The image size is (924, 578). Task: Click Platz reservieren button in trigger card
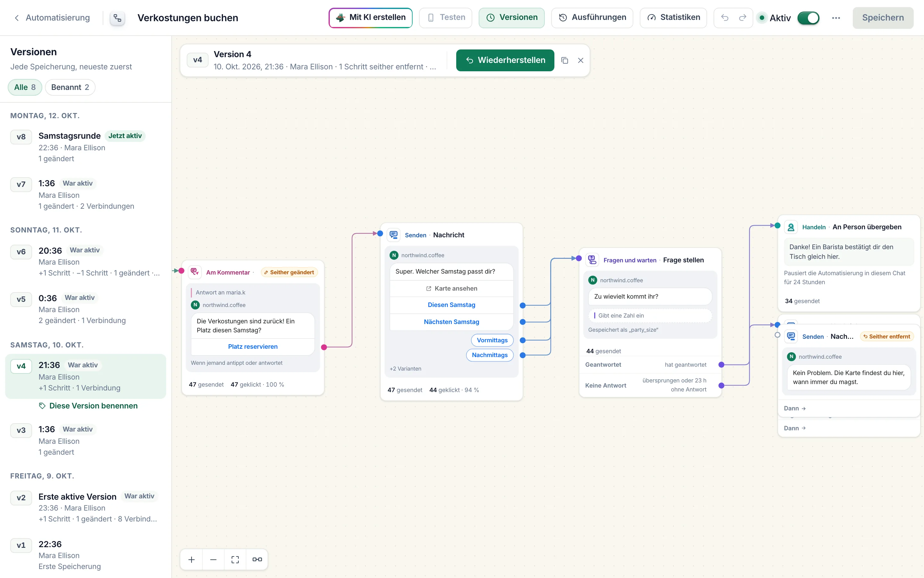tap(253, 346)
